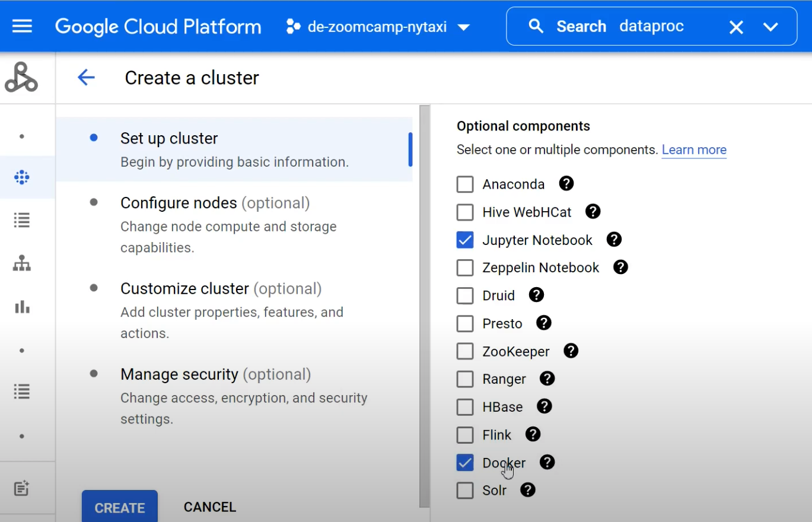
Task: Expand search options chevron
Action: 770,27
